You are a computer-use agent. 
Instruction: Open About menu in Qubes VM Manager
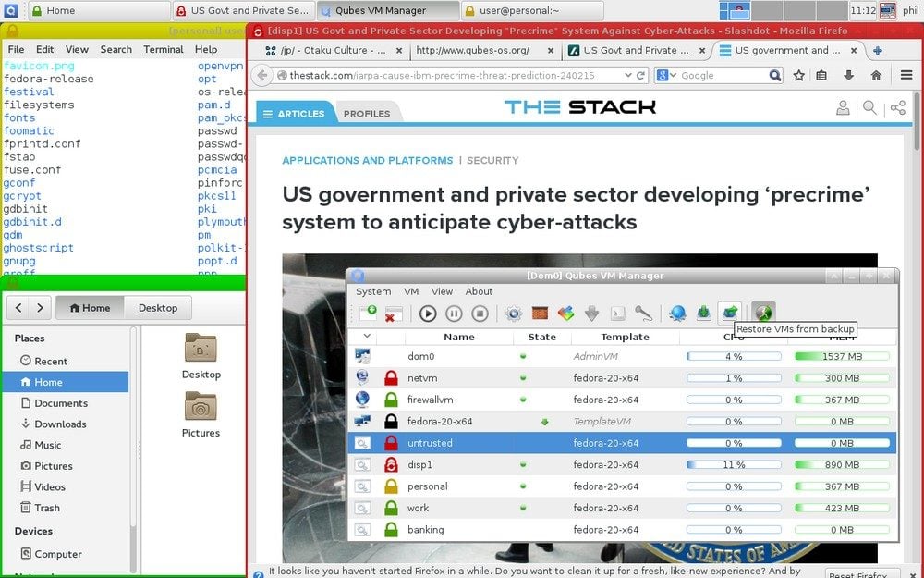pos(479,291)
